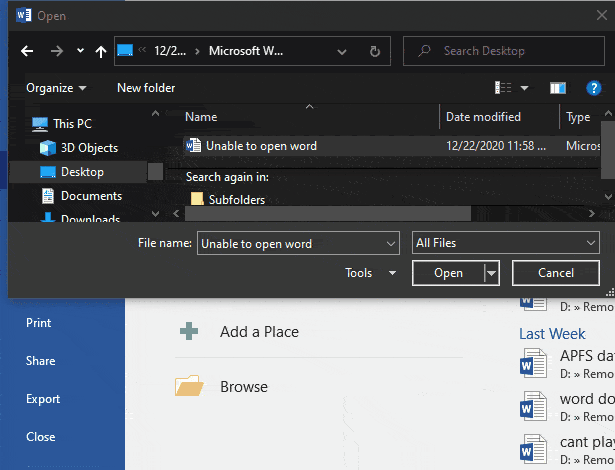
Task: Search again in Subfolders
Action: coord(237,200)
